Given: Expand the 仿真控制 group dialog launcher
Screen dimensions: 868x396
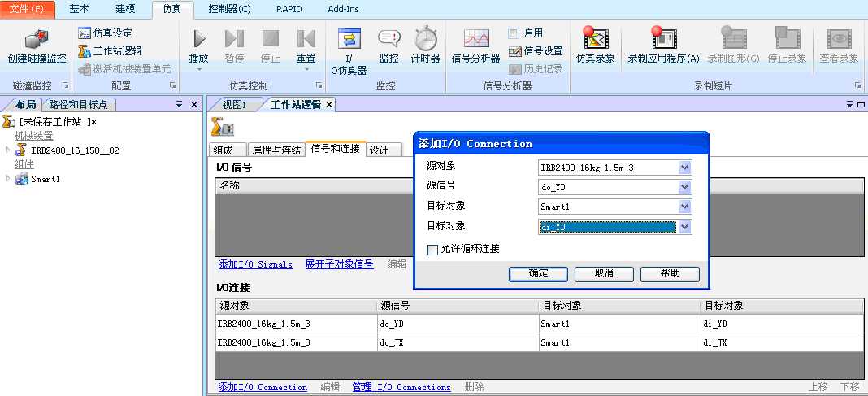Looking at the screenshot, I should pyautogui.click(x=319, y=86).
